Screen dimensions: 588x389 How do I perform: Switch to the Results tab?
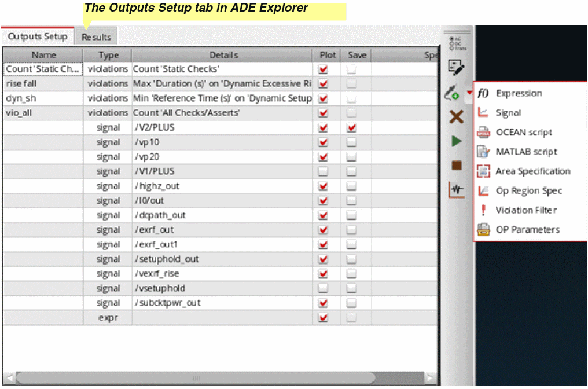[96, 37]
